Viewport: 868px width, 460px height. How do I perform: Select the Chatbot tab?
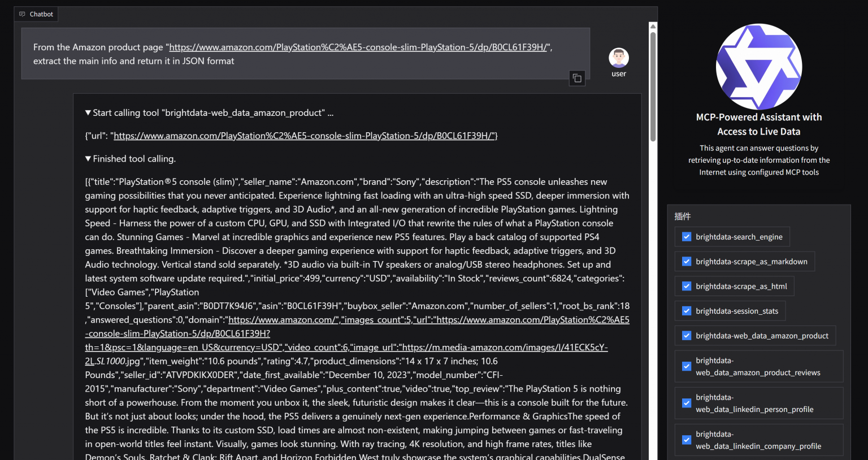(36, 14)
